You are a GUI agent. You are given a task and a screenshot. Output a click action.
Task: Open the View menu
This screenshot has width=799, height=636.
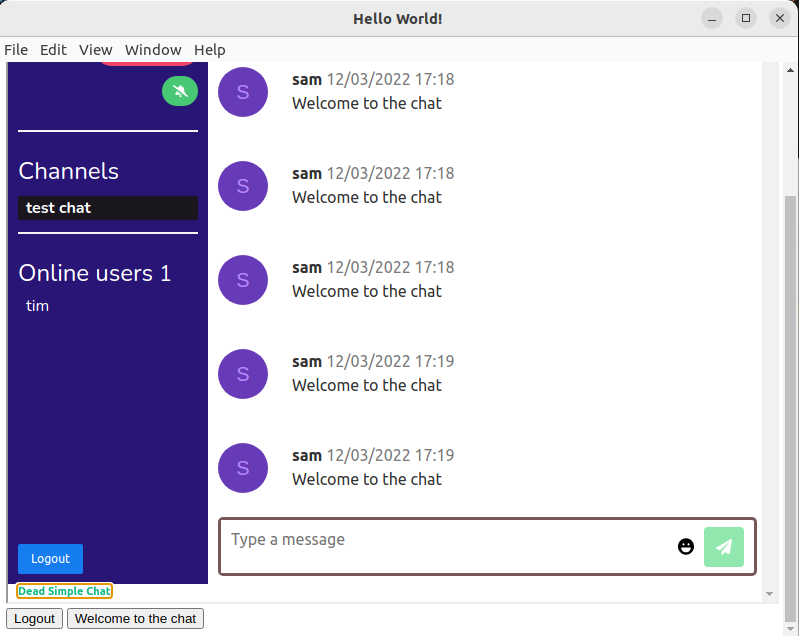[96, 50]
